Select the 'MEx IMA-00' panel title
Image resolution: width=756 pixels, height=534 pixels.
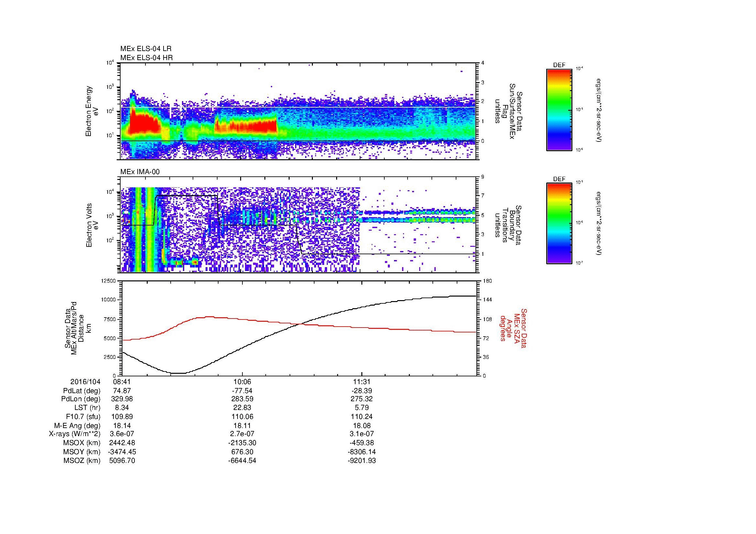[140, 172]
